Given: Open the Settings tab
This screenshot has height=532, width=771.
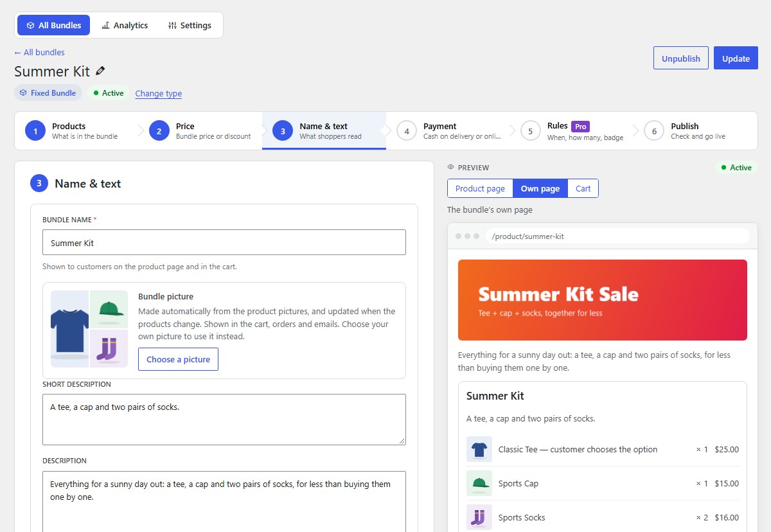Looking at the screenshot, I should click(190, 25).
